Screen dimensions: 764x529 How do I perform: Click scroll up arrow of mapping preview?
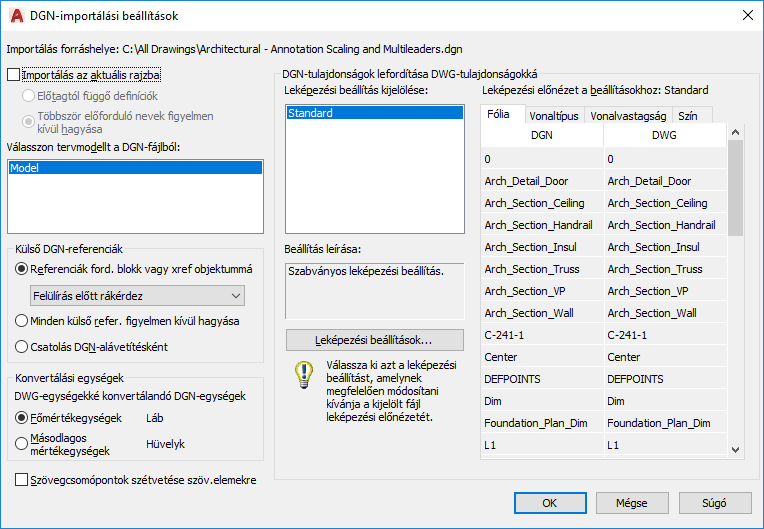tap(736, 132)
